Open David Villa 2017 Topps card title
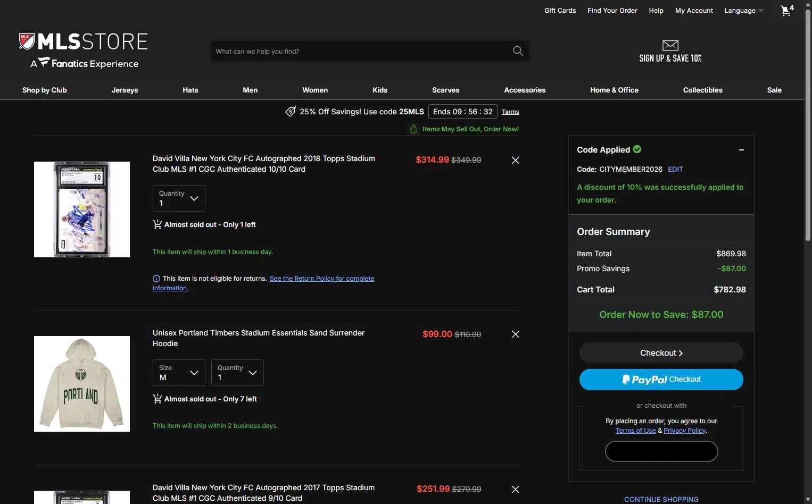 point(264,493)
